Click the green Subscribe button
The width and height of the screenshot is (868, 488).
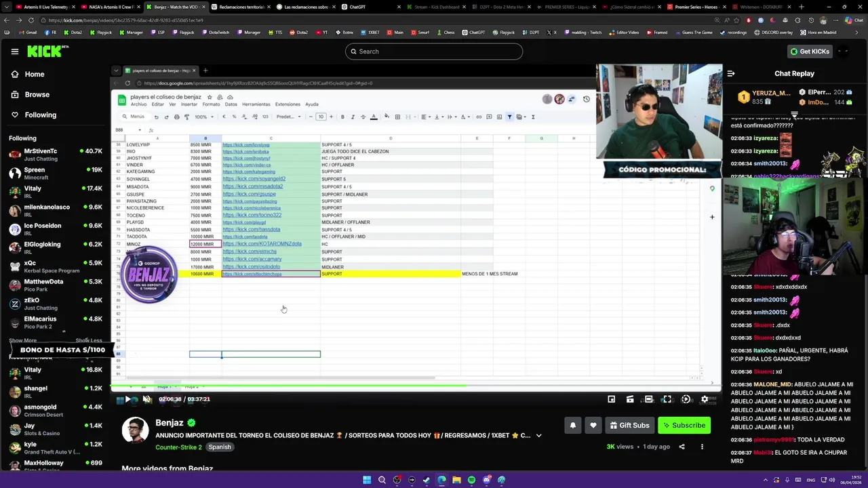tap(684, 426)
